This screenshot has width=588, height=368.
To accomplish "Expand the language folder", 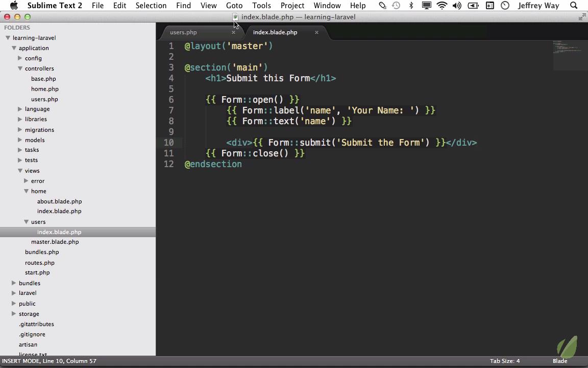I will coord(20,108).
